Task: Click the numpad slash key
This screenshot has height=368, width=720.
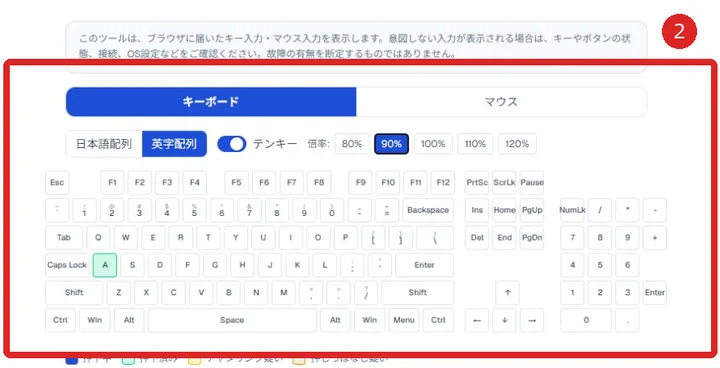Action: 600,210
